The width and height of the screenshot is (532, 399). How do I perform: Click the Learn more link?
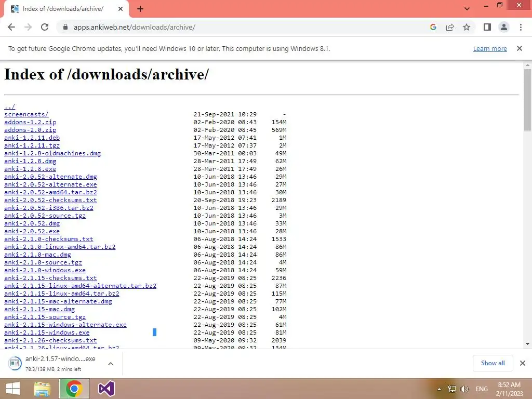coord(490,48)
